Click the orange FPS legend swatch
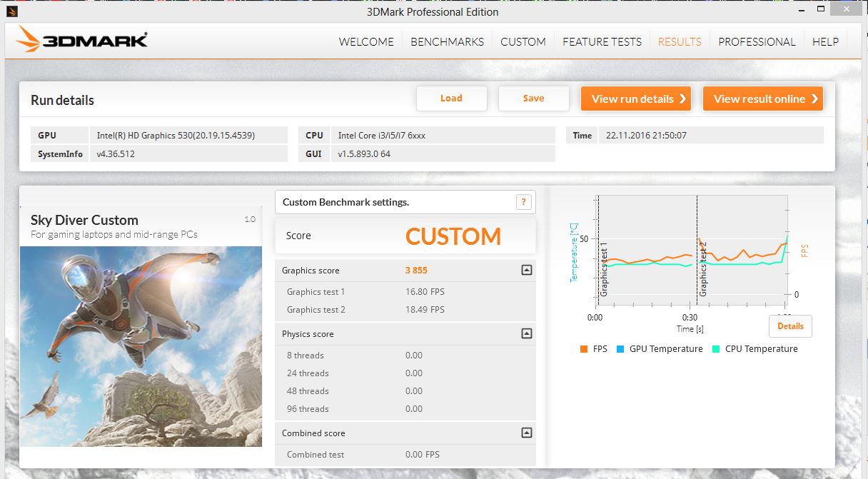This screenshot has height=479, width=868. pos(584,349)
